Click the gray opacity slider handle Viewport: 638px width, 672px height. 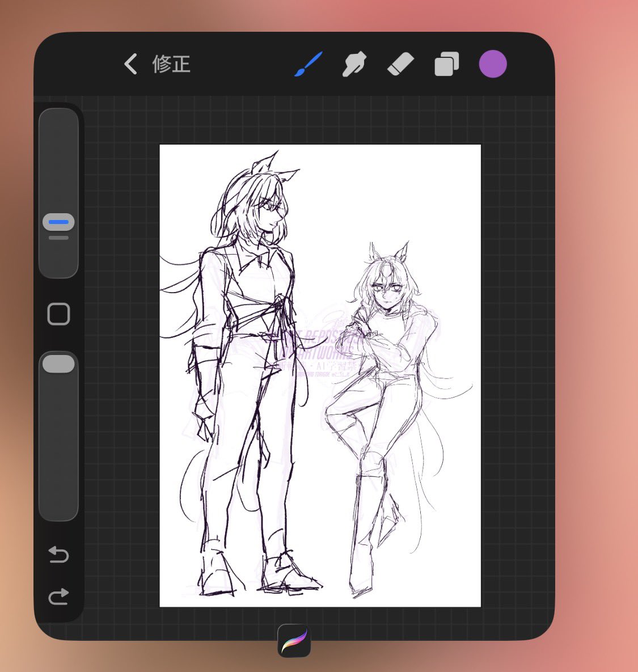[58, 364]
